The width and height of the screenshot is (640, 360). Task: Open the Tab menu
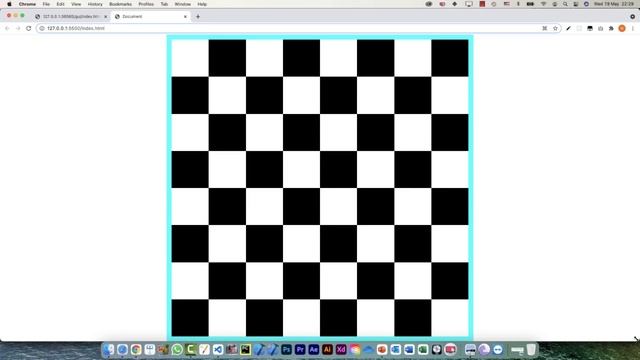click(x=164, y=4)
